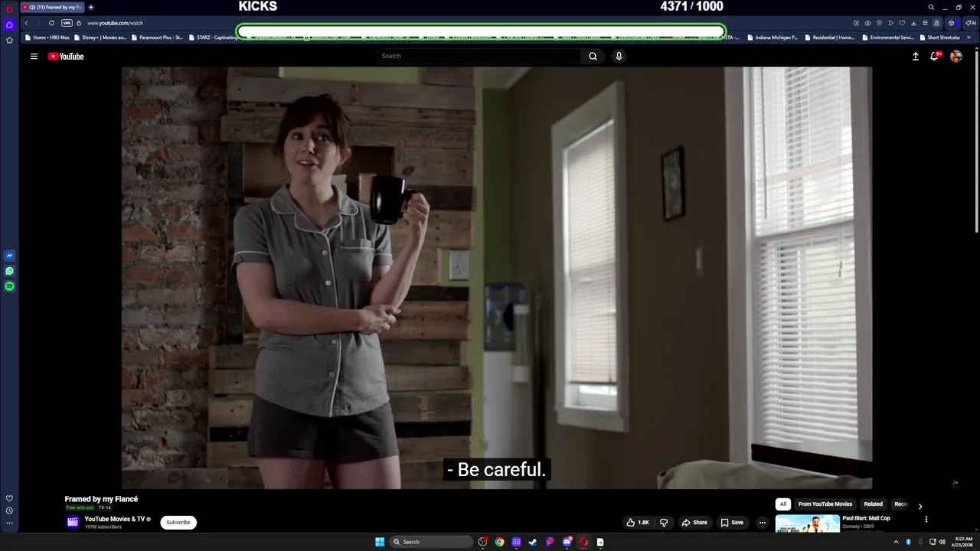Open the Opera snapshot camera icon
The image size is (980, 551).
pyautogui.click(x=867, y=23)
